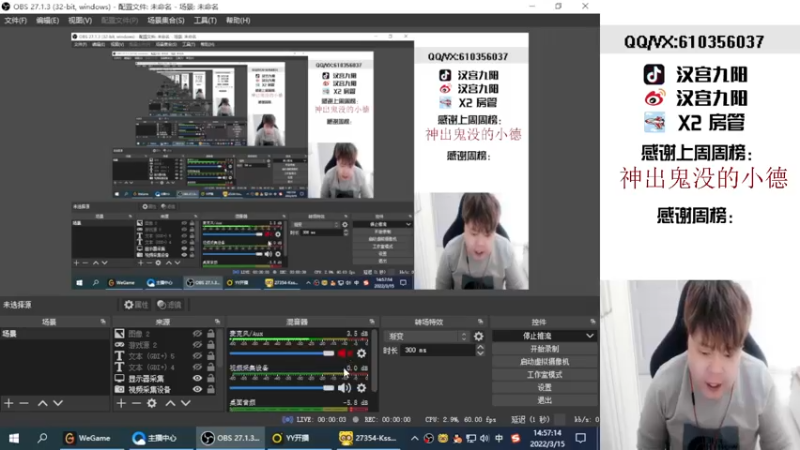Toggle visibility of 游戏源 2 source
The image size is (800, 450).
[x=197, y=345]
